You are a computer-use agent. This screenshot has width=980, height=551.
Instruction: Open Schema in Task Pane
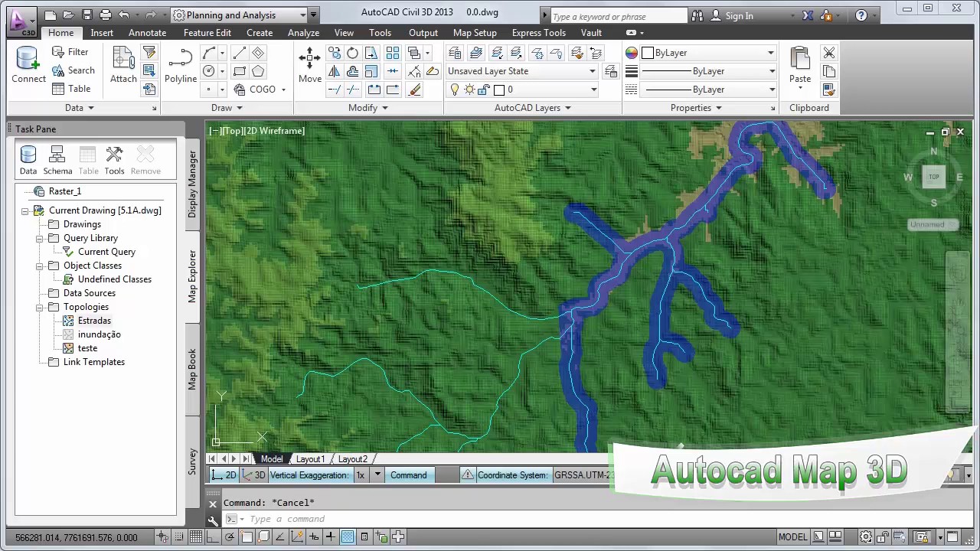[x=57, y=160]
